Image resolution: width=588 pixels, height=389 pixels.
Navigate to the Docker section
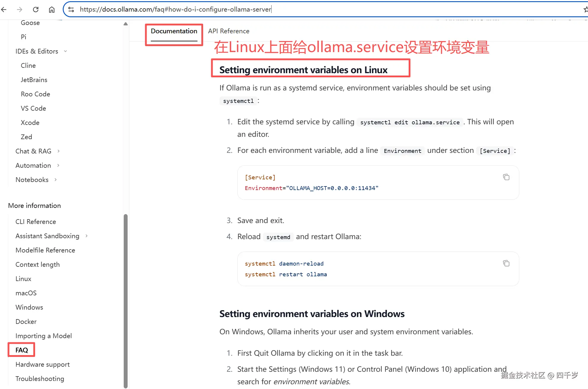[x=26, y=321]
